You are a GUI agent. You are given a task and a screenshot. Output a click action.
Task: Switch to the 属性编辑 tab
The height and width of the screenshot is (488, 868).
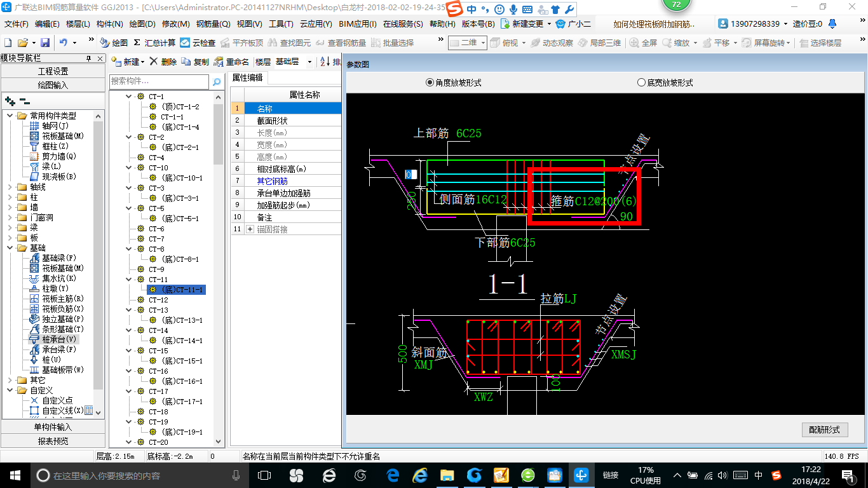point(248,78)
